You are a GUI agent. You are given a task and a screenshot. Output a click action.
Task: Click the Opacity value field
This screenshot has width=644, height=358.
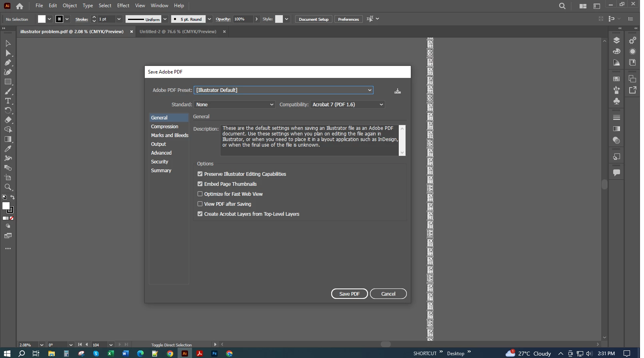pos(243,19)
